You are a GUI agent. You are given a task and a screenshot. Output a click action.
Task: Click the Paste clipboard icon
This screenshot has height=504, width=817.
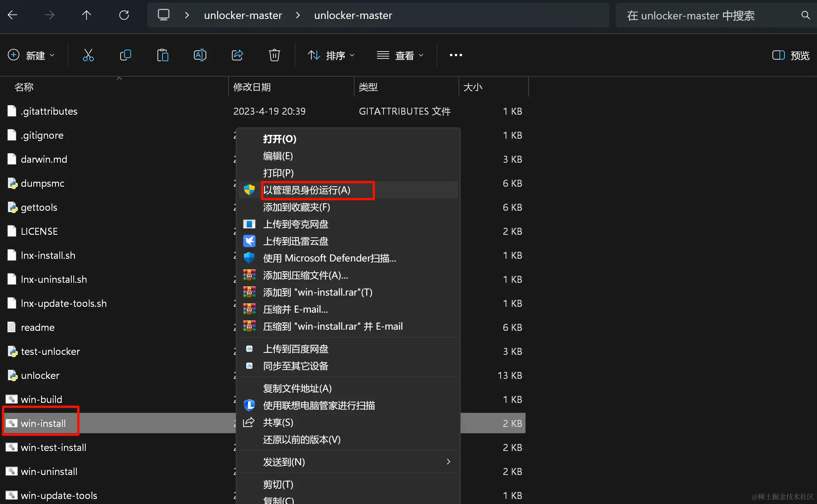(x=162, y=55)
